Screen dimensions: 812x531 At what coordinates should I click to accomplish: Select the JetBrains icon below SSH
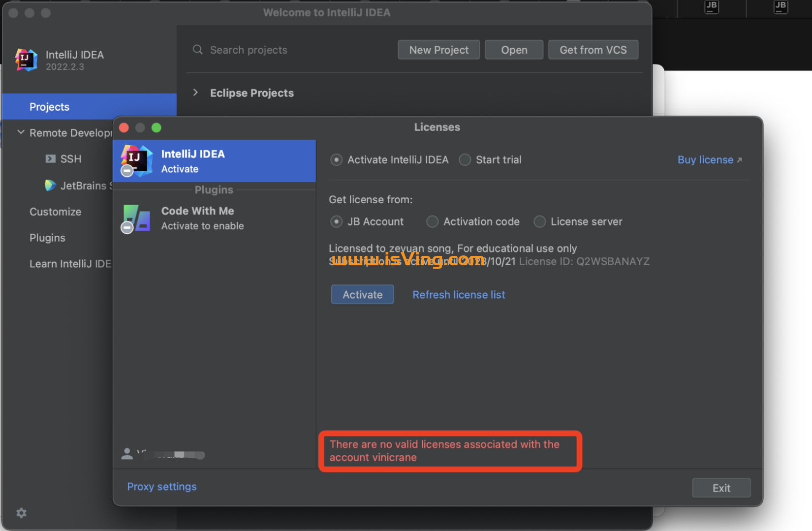pos(51,186)
